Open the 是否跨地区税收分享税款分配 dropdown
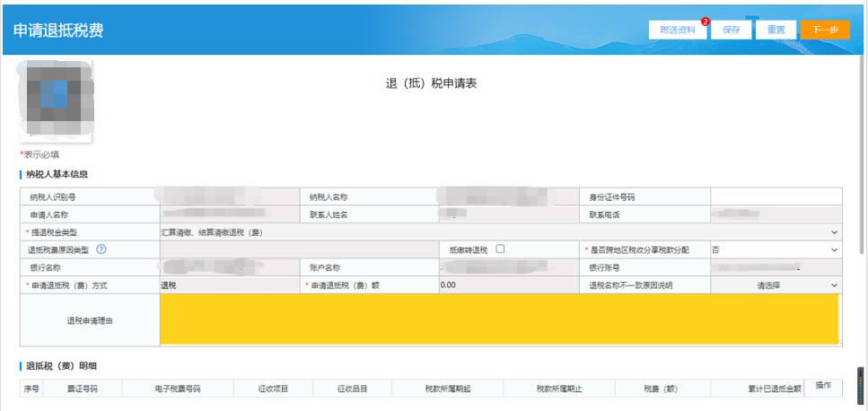Viewport: 868px width, 411px height. [x=776, y=250]
